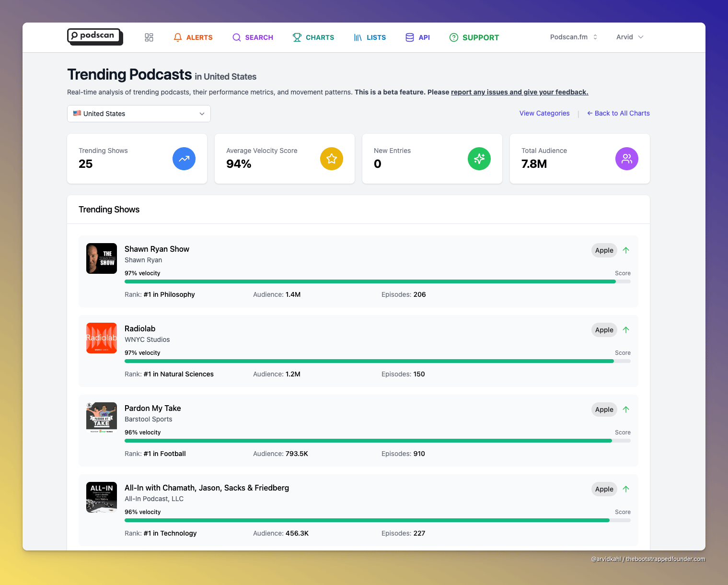This screenshot has width=728, height=585.
Task: Click report any issues feedback link
Action: click(x=520, y=92)
